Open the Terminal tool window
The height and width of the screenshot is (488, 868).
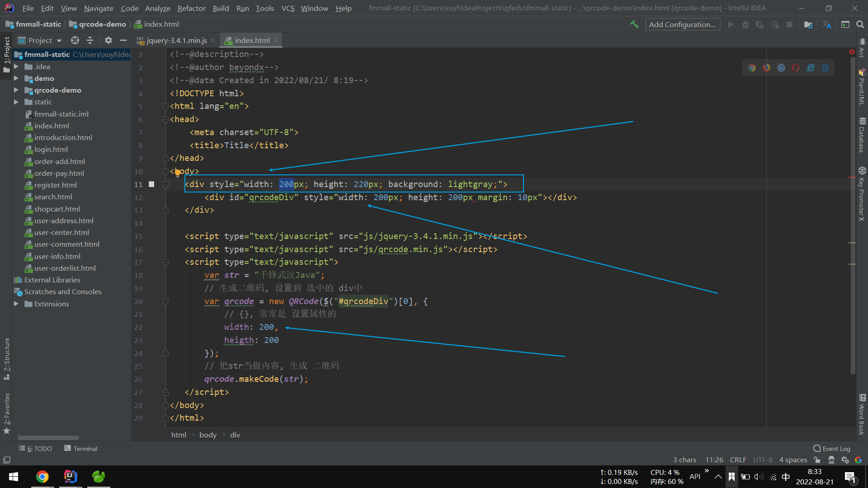(x=81, y=449)
